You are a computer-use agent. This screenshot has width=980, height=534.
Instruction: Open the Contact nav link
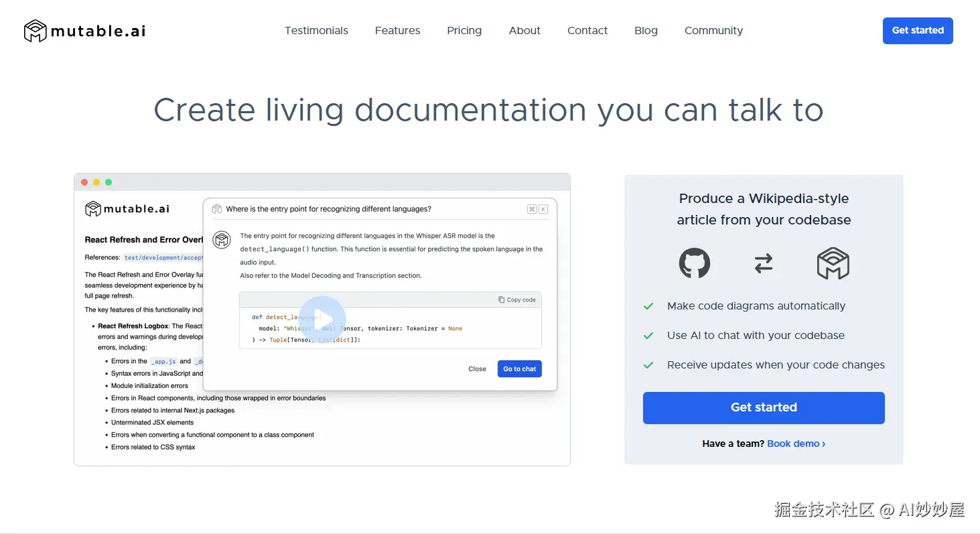(587, 31)
